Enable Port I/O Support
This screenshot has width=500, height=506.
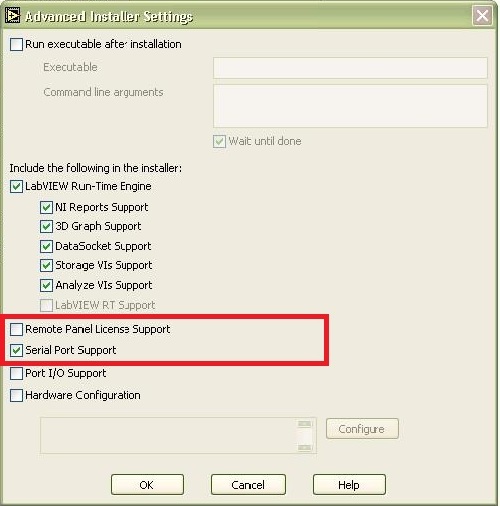pyautogui.click(x=16, y=373)
